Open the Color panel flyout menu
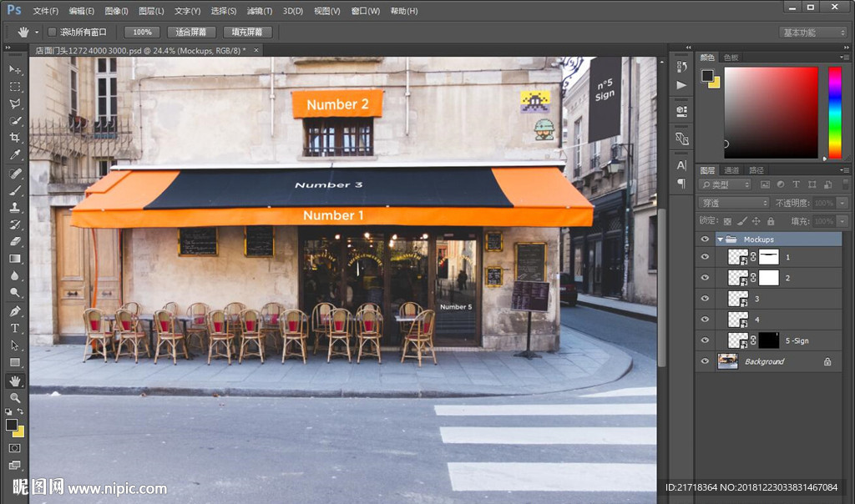 [845, 58]
